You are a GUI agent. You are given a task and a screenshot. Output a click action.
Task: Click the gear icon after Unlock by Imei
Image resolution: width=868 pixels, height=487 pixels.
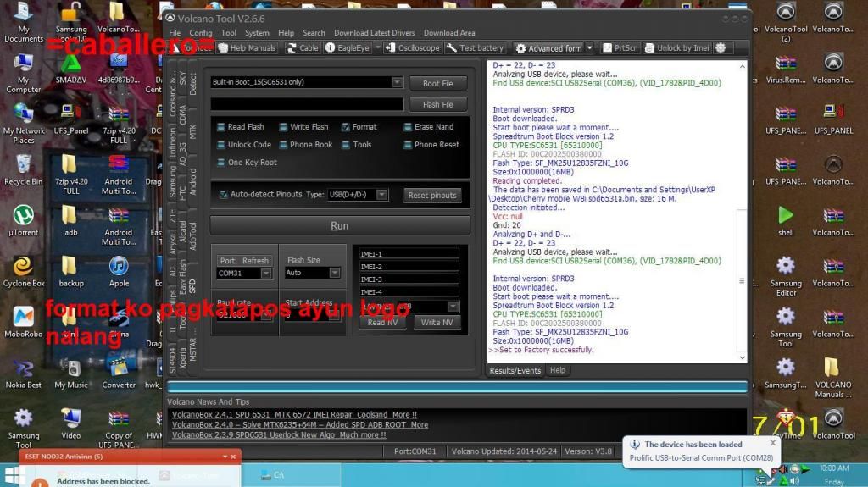pyautogui.click(x=721, y=48)
